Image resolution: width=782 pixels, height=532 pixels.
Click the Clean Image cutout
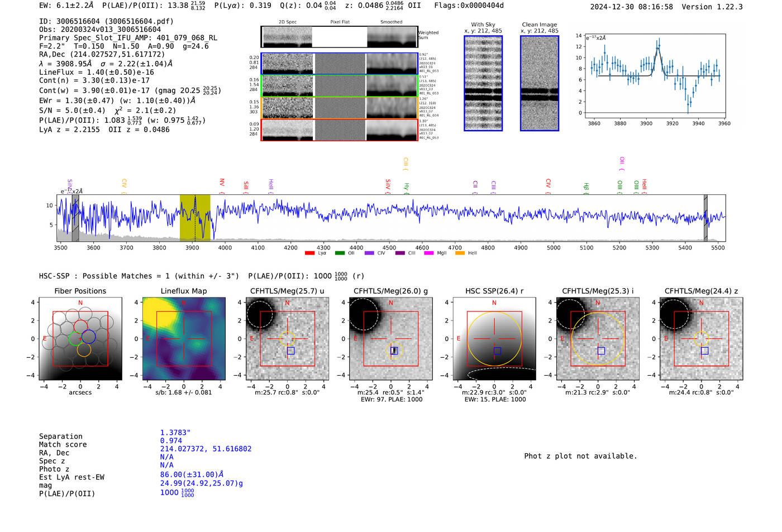pyautogui.click(x=540, y=83)
